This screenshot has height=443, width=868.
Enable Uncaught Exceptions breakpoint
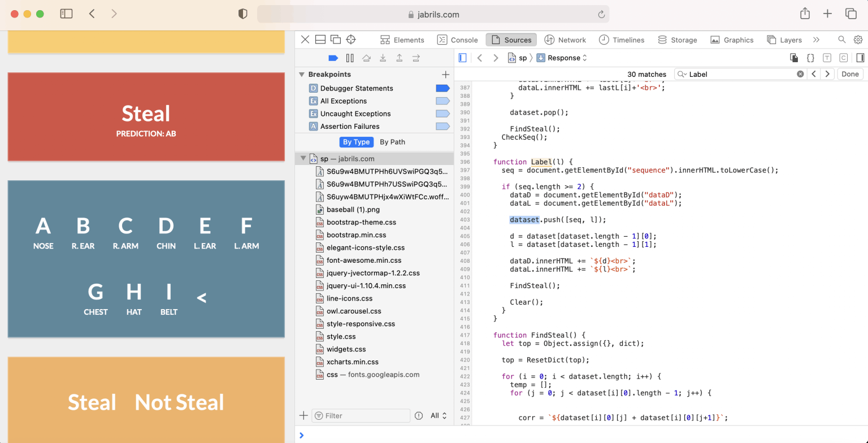442,114
